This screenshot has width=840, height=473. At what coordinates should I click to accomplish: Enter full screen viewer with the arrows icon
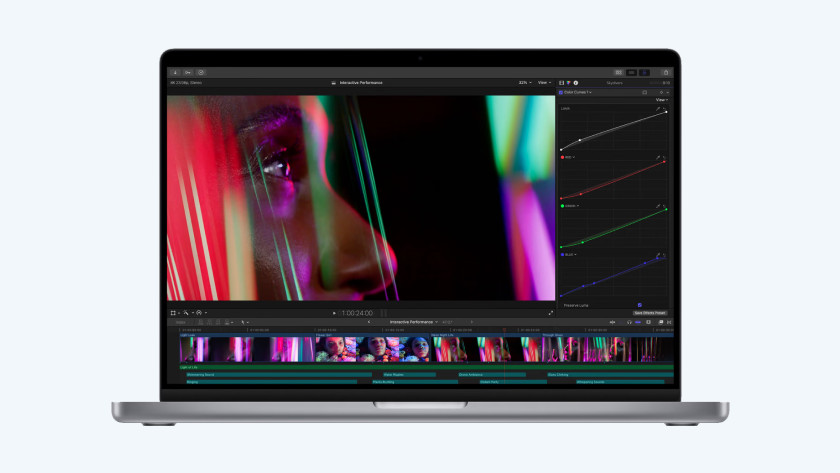point(550,312)
